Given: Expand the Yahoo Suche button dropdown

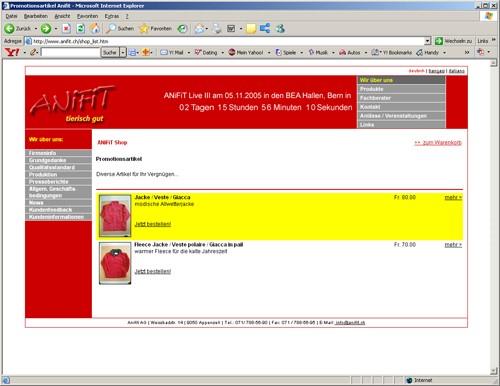Looking at the screenshot, I should tap(123, 52).
